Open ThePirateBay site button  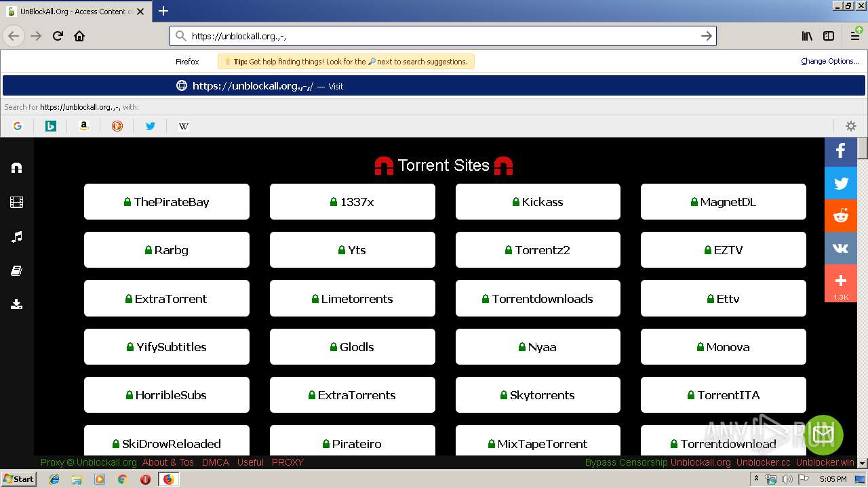pyautogui.click(x=167, y=202)
